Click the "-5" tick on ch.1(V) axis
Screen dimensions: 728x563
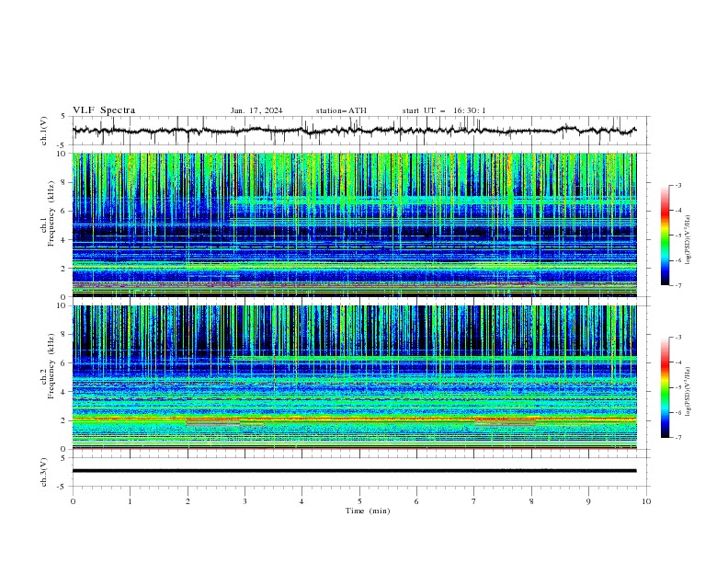tap(63, 145)
